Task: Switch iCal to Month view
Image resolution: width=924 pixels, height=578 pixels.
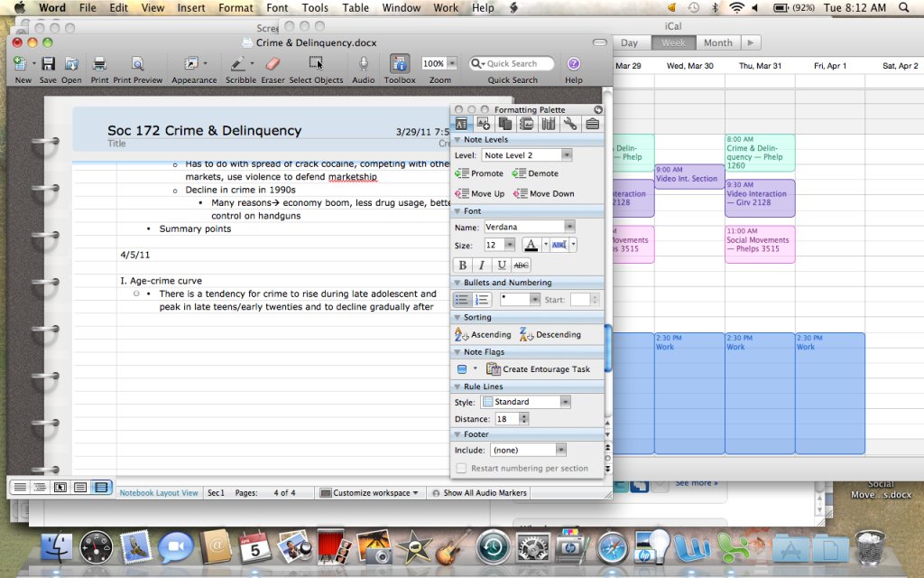Action: tap(717, 42)
